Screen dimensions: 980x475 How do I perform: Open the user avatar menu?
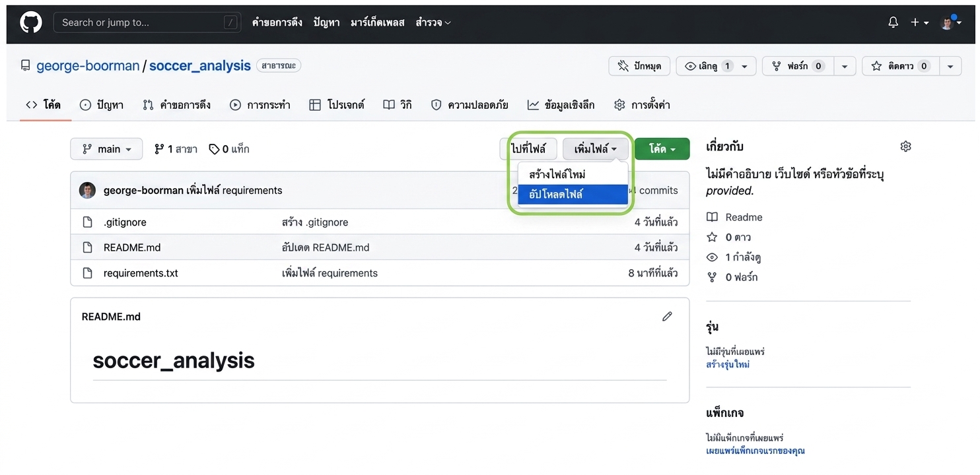[950, 22]
